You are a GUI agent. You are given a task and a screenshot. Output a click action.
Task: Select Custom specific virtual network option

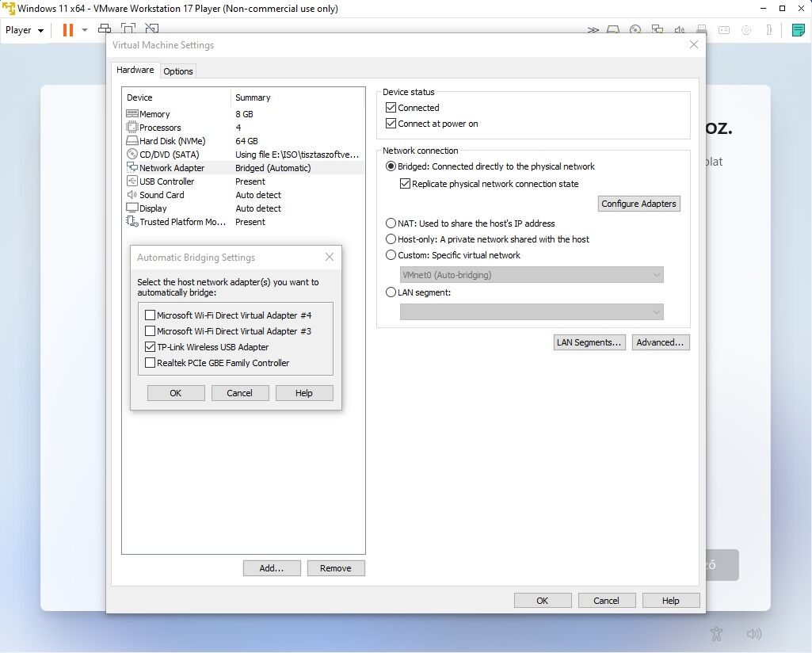coord(391,254)
